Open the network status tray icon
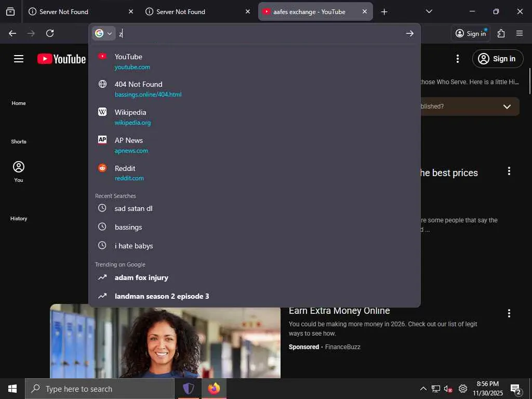 pyautogui.click(x=436, y=389)
